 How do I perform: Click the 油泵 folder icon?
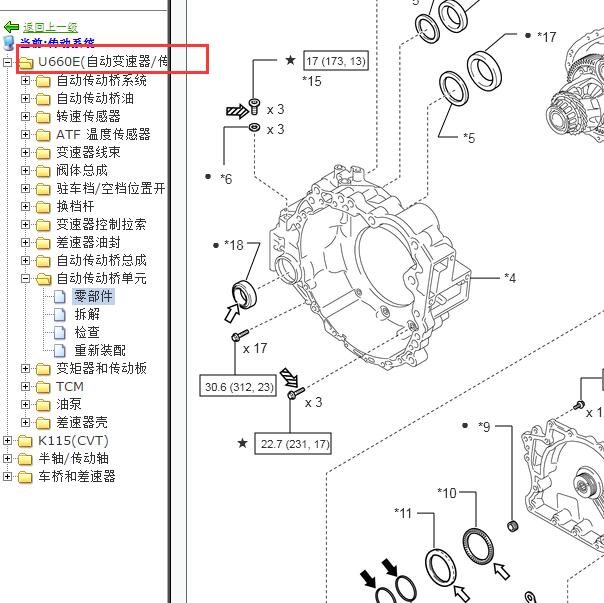tap(43, 405)
